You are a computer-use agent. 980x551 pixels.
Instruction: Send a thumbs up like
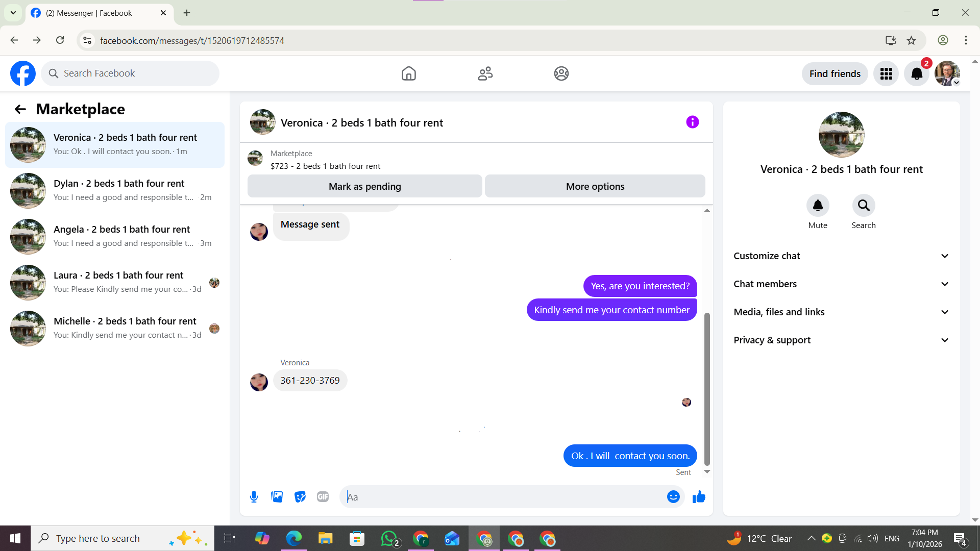pos(699,496)
